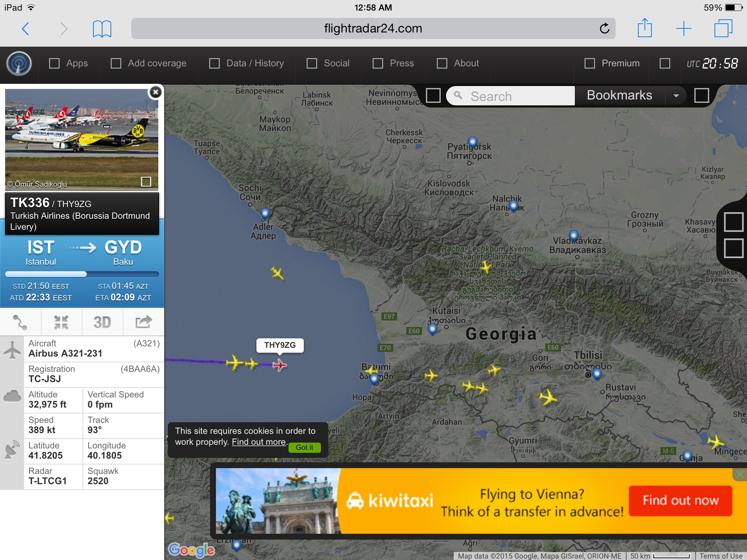The width and height of the screenshot is (747, 560).
Task: Toggle the small box on aircraft photo
Action: pos(146,182)
